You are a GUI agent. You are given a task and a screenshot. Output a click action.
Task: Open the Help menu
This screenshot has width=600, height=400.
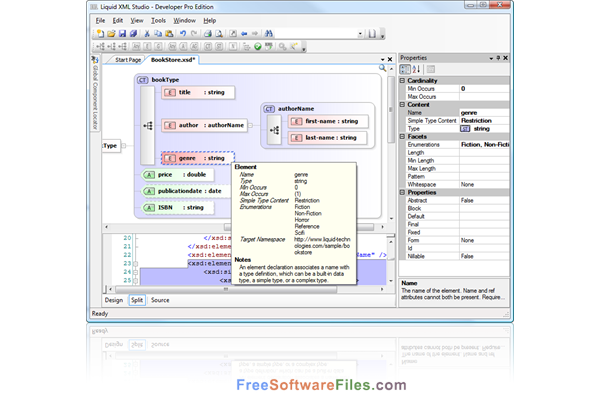coord(210,21)
